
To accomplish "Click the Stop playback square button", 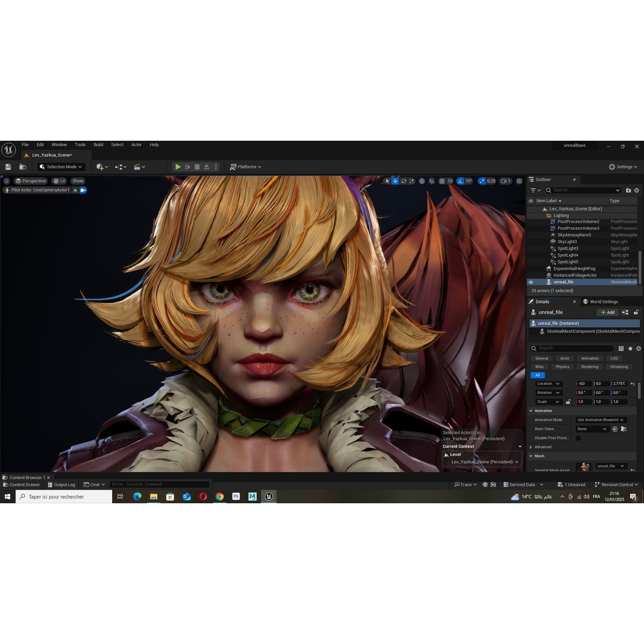I will point(197,167).
